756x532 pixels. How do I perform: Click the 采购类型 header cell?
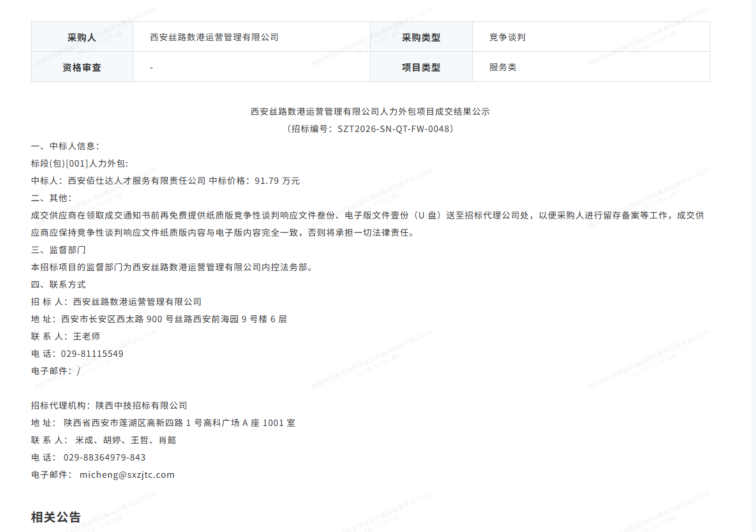click(x=421, y=37)
